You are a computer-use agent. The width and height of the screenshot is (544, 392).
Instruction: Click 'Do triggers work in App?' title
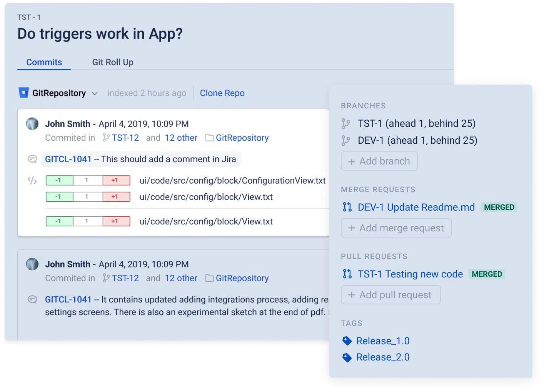click(100, 34)
